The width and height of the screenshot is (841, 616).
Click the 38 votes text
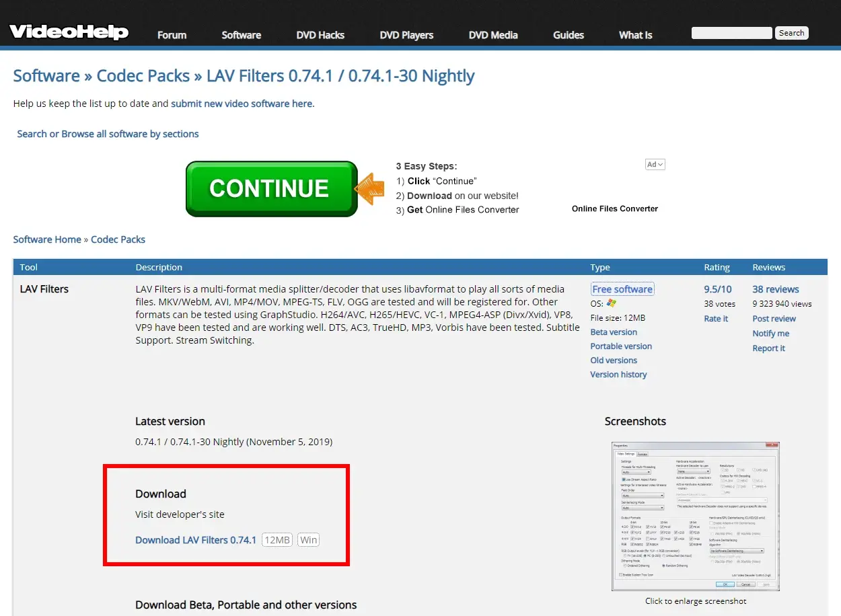(x=720, y=304)
